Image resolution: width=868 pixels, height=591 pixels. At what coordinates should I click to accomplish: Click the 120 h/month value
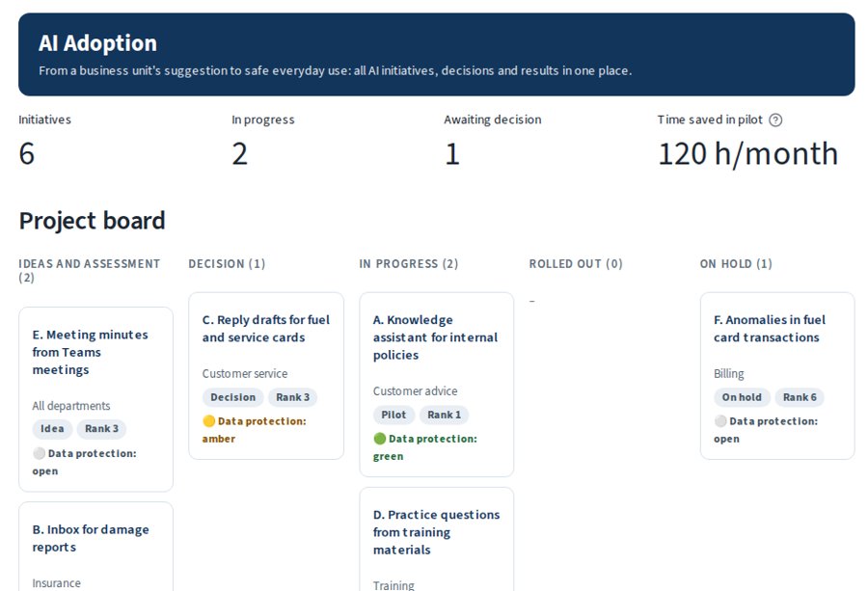click(747, 154)
